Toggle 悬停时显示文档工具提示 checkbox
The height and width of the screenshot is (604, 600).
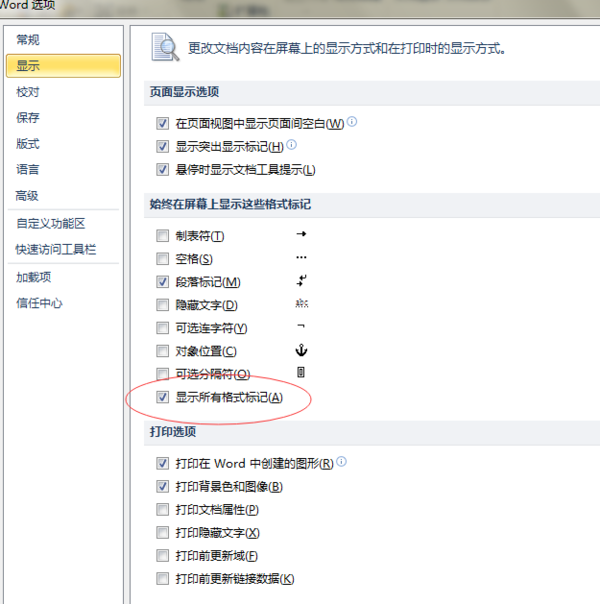(163, 169)
